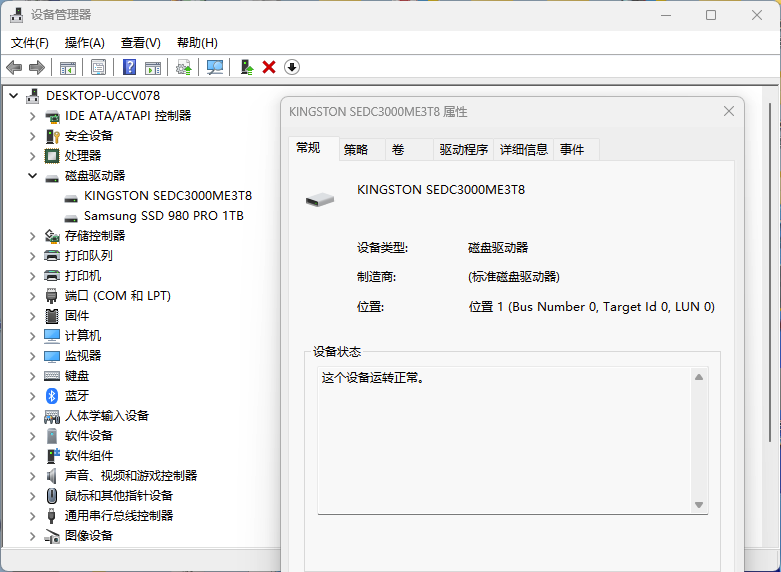Open the 查看(V) menu
This screenshot has height=572, width=781.
[x=140, y=43]
